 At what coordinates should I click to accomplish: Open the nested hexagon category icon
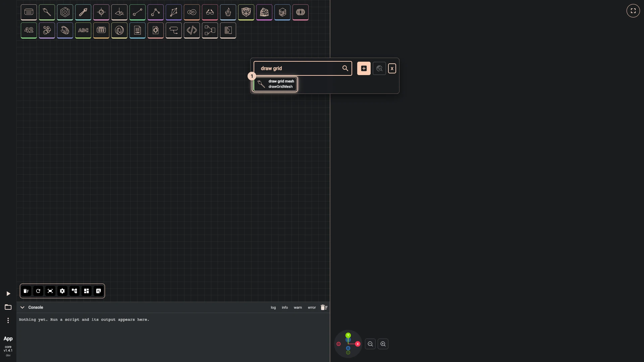pyautogui.click(x=65, y=12)
